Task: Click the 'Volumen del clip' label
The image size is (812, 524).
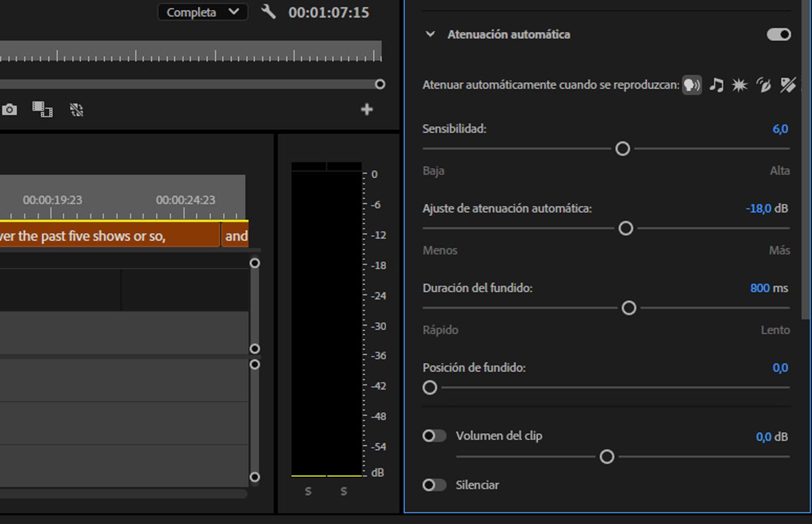Action: point(499,436)
